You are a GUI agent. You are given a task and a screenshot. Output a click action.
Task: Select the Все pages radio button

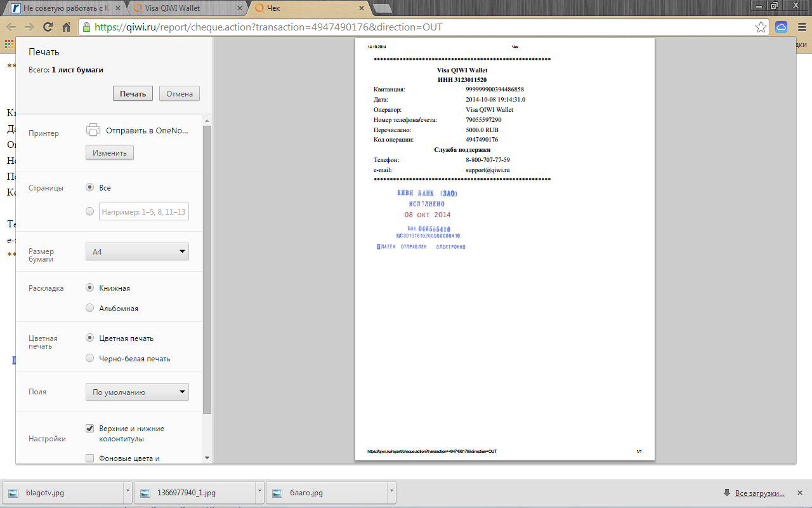[x=90, y=187]
